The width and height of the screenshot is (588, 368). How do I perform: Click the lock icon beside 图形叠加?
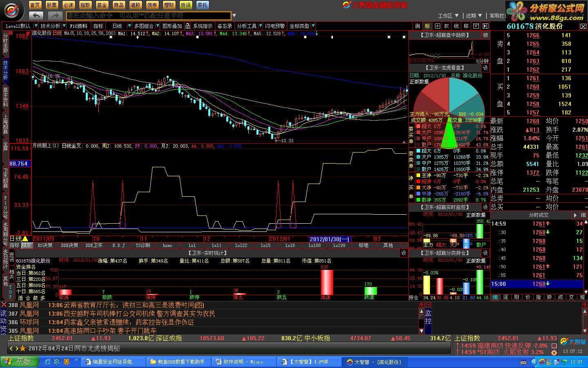[188, 26]
